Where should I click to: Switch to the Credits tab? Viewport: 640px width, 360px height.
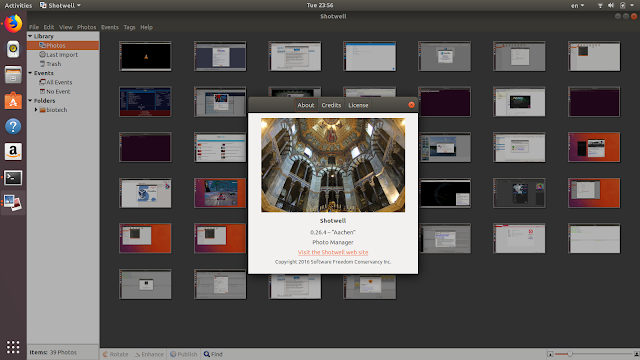tap(331, 105)
